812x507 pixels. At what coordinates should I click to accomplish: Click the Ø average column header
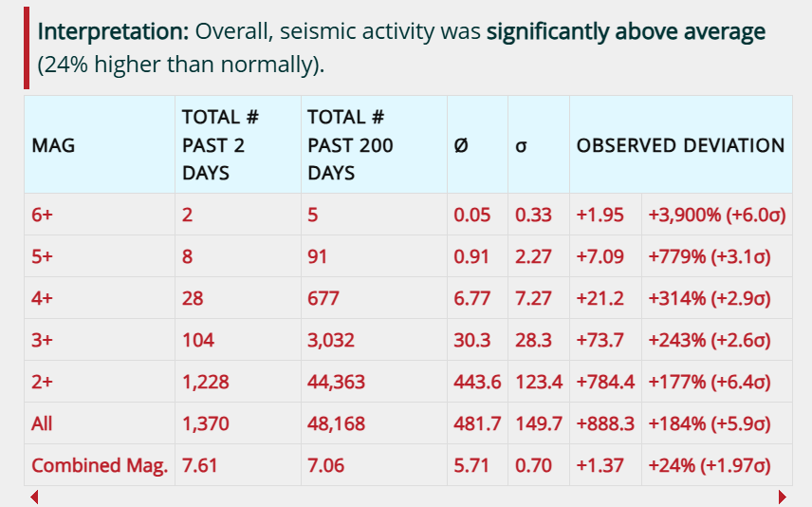pyautogui.click(x=461, y=146)
